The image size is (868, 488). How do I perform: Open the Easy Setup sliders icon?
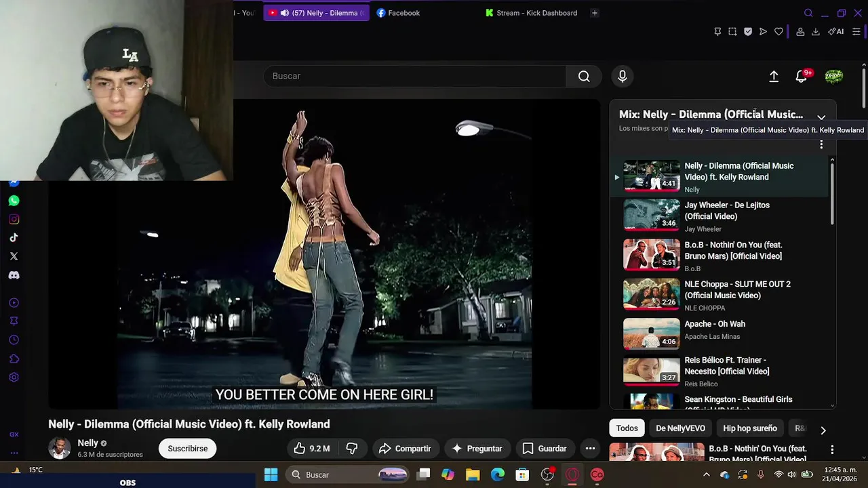[856, 31]
